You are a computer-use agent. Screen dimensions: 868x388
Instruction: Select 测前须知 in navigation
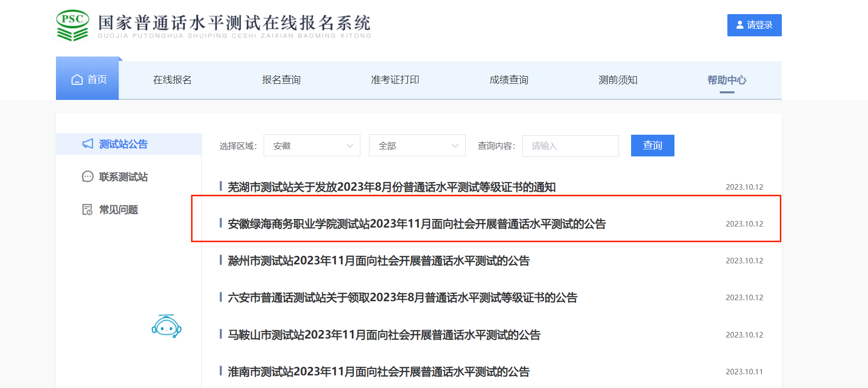pyautogui.click(x=618, y=80)
